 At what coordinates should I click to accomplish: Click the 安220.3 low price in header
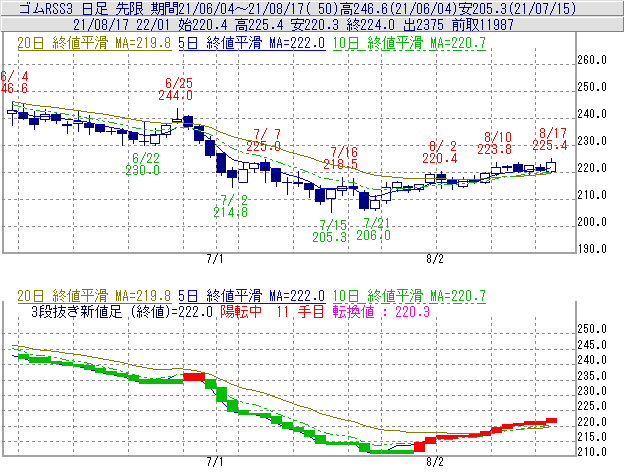pyautogui.click(x=315, y=25)
